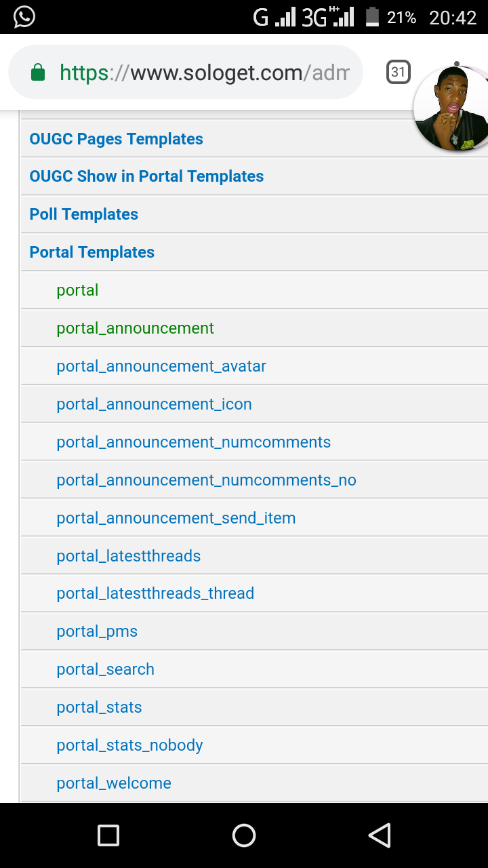488x868 pixels.
Task: Open the portal_pms template
Action: (97, 631)
